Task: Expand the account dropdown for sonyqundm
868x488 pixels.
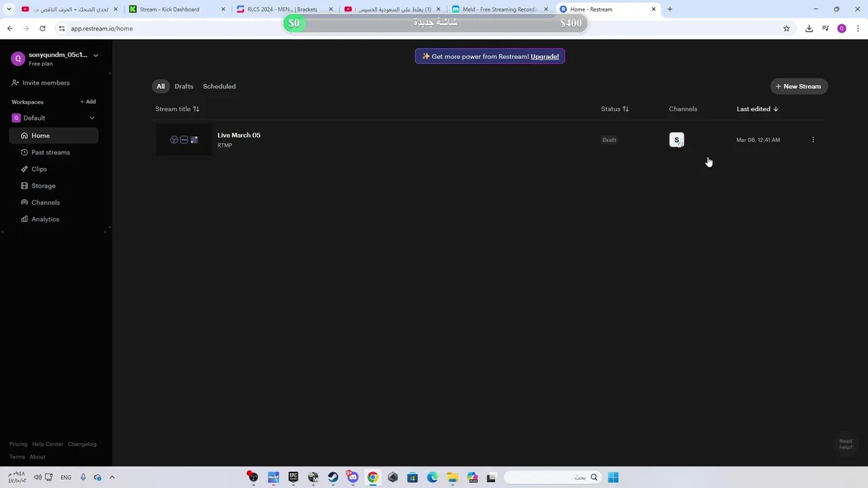Action: (x=96, y=55)
